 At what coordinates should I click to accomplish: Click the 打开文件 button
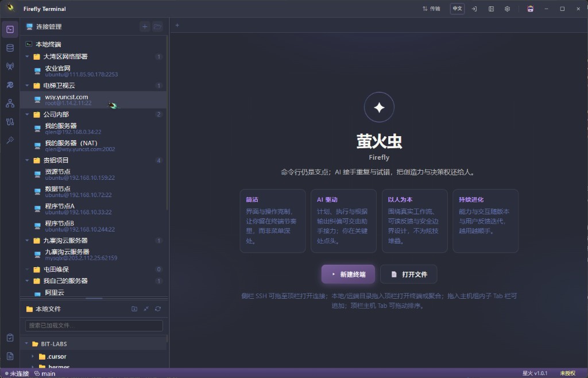coord(409,274)
